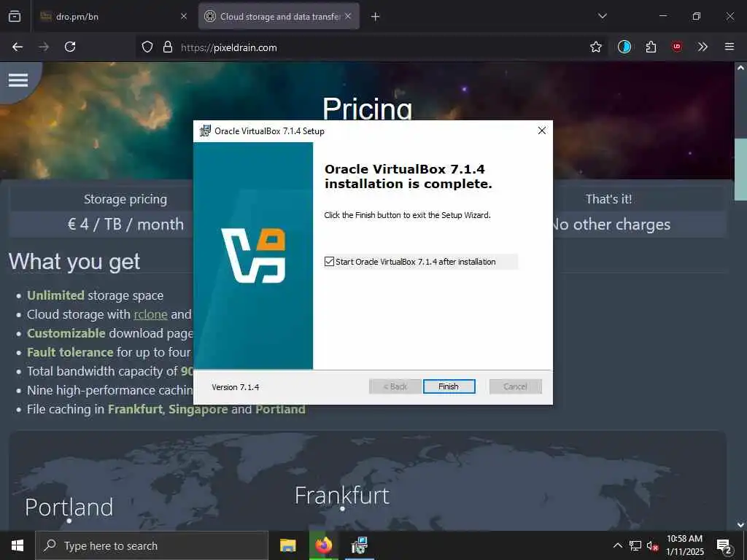Open the uBlock Origin icon
Viewport: 747px width, 560px height.
coord(677,47)
